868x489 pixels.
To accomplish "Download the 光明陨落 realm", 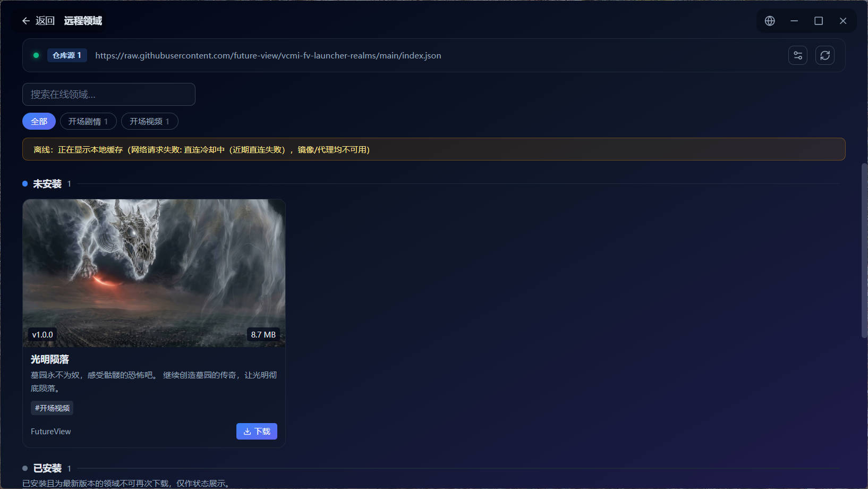I will click(x=257, y=432).
